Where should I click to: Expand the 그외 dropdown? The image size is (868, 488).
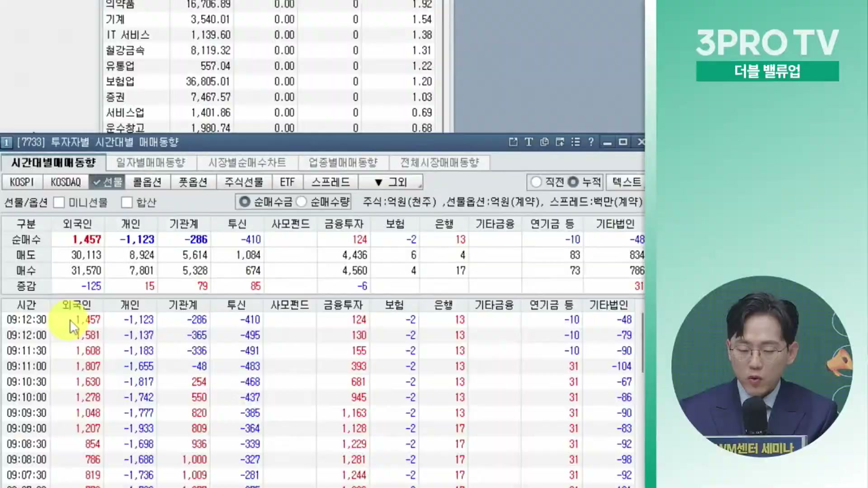point(391,182)
